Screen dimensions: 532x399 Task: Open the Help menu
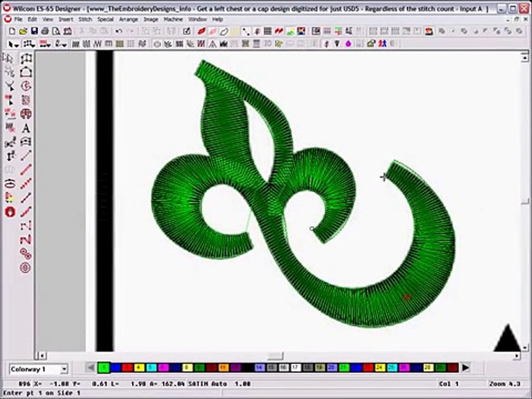[x=217, y=19]
